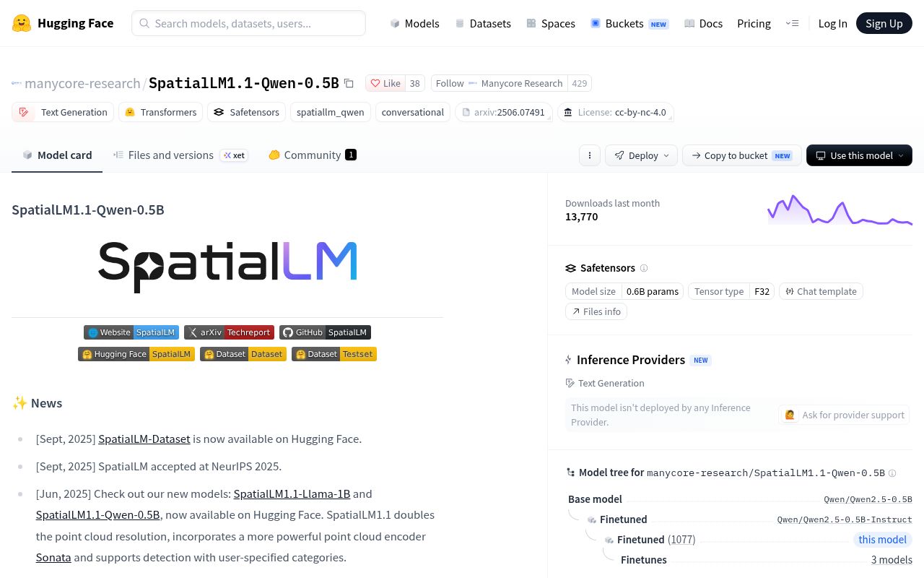Click the manycore-research organization avatar
This screenshot has height=578, width=924.
(x=17, y=83)
